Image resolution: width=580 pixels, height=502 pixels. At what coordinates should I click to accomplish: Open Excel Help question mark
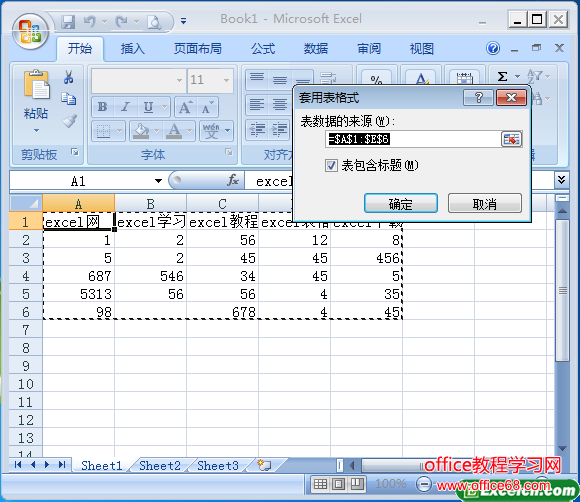493,48
